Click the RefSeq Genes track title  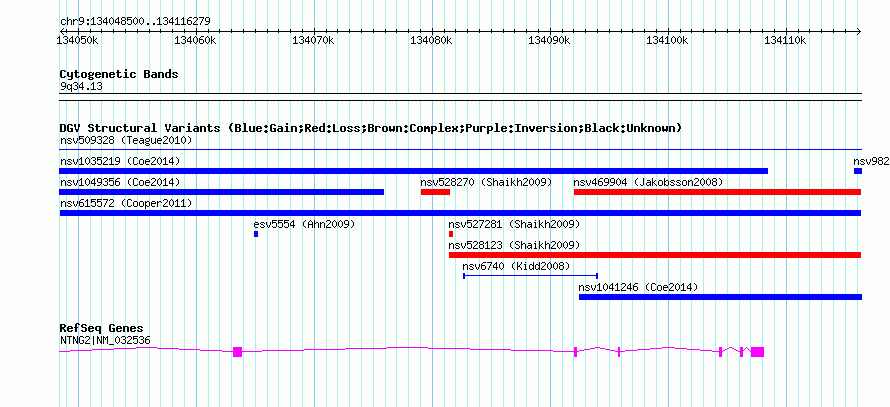(x=102, y=328)
